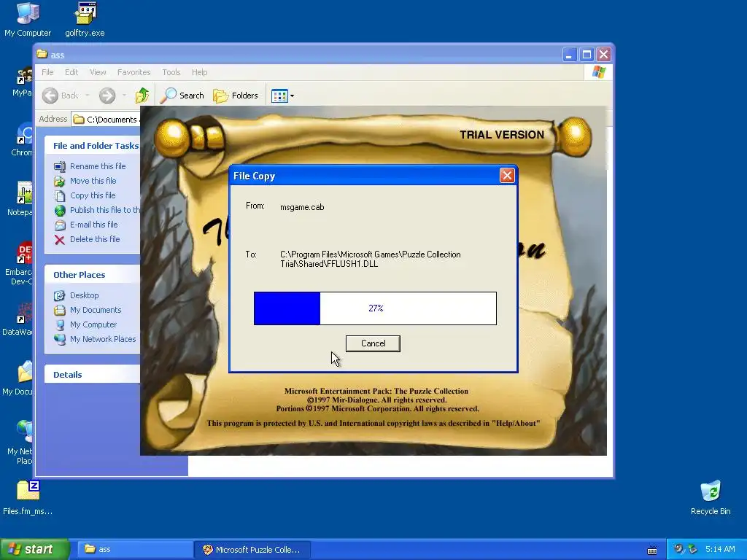The width and height of the screenshot is (747, 560).
Task: Select the My Documents desktop icon
Action: pos(18,378)
